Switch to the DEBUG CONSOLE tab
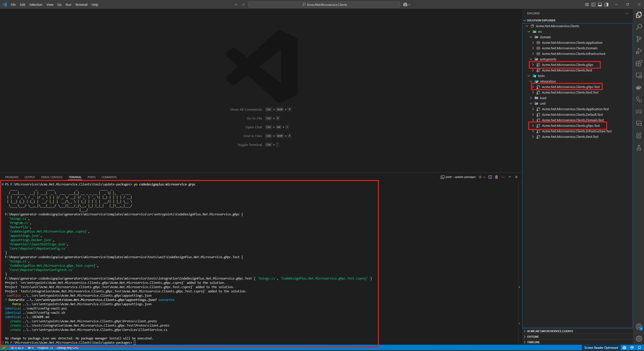This screenshot has height=351, width=644. pos(52,177)
